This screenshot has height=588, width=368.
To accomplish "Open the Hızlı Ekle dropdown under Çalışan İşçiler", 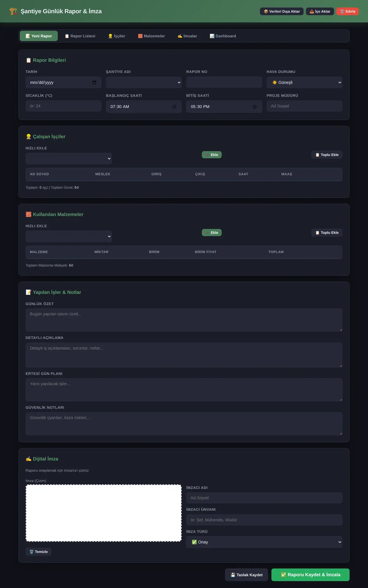I will click(x=69, y=159).
